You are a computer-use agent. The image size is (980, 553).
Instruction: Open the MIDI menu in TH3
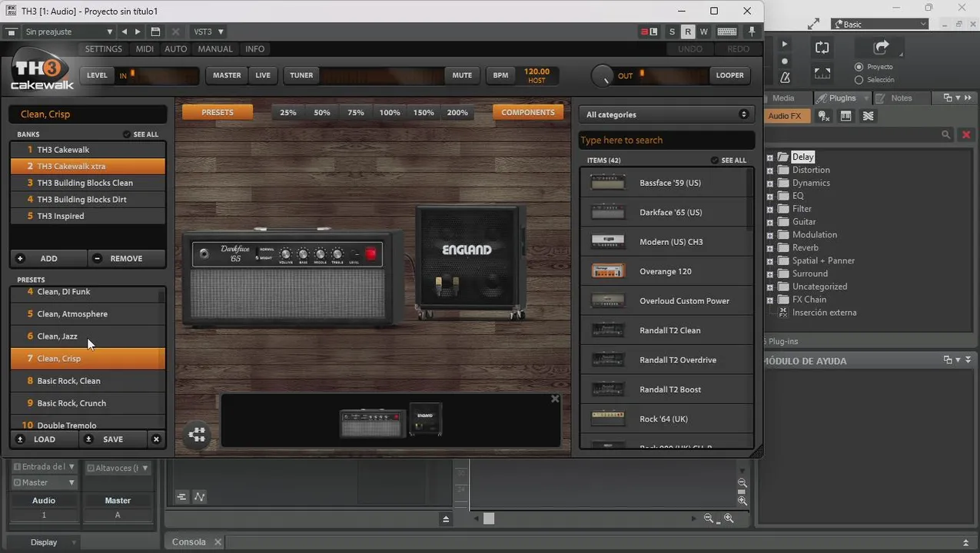(x=145, y=49)
